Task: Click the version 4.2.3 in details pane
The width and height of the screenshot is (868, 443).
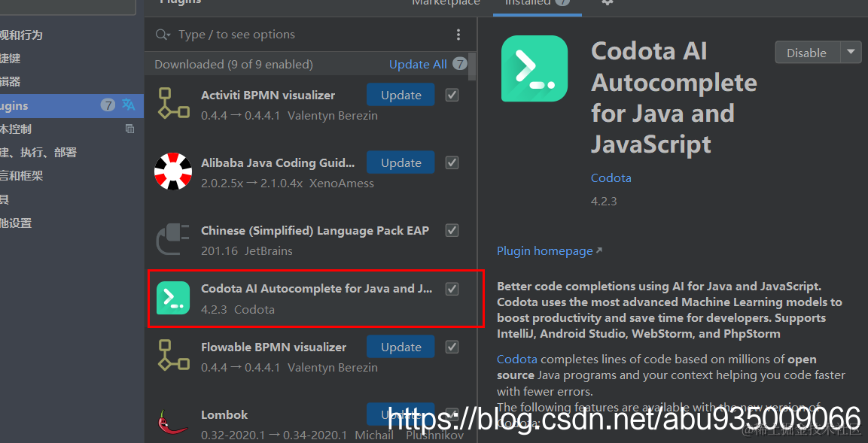Action: point(604,201)
